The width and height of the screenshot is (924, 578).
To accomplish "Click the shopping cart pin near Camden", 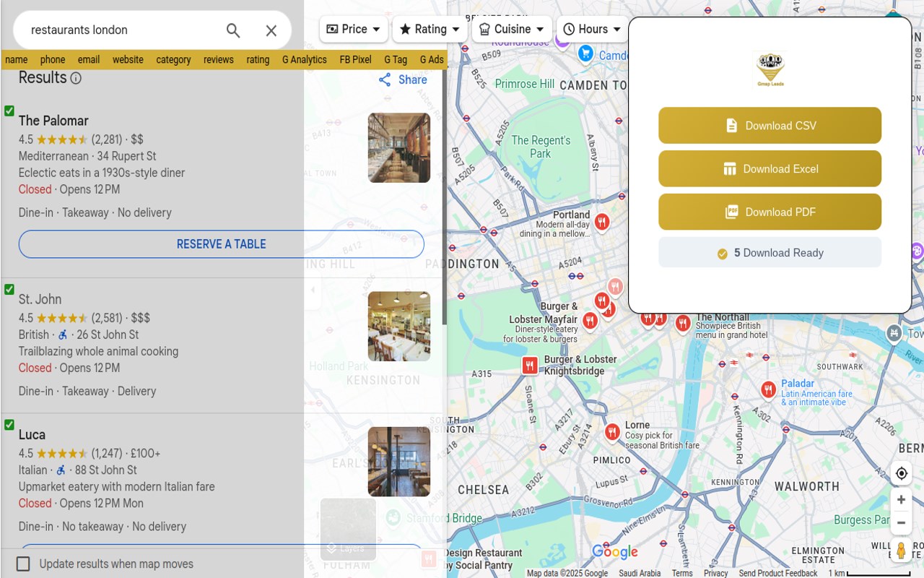I will pyautogui.click(x=585, y=53).
